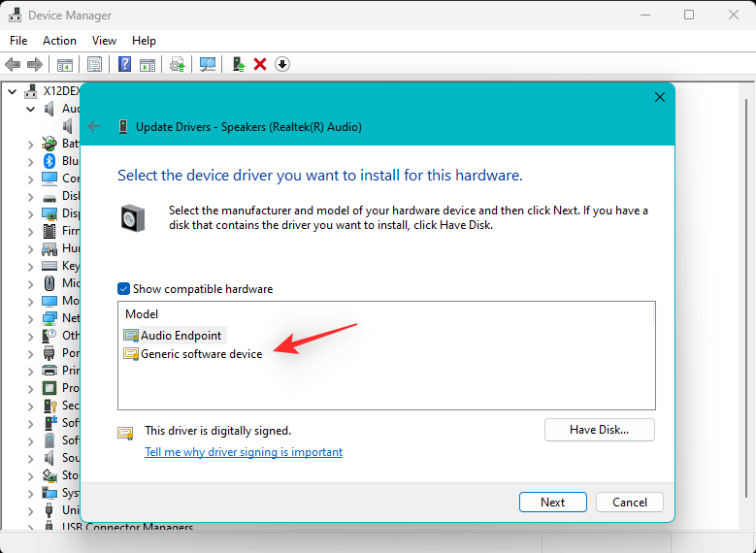Click the Cancel button
The width and height of the screenshot is (756, 553).
pos(630,502)
